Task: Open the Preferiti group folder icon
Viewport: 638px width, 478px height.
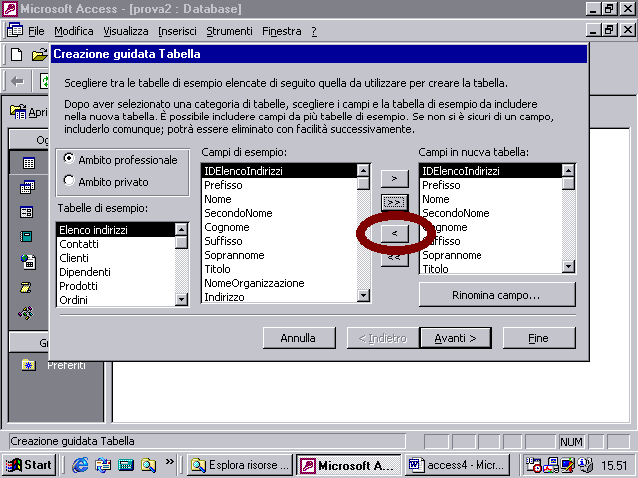Action: tap(28, 365)
